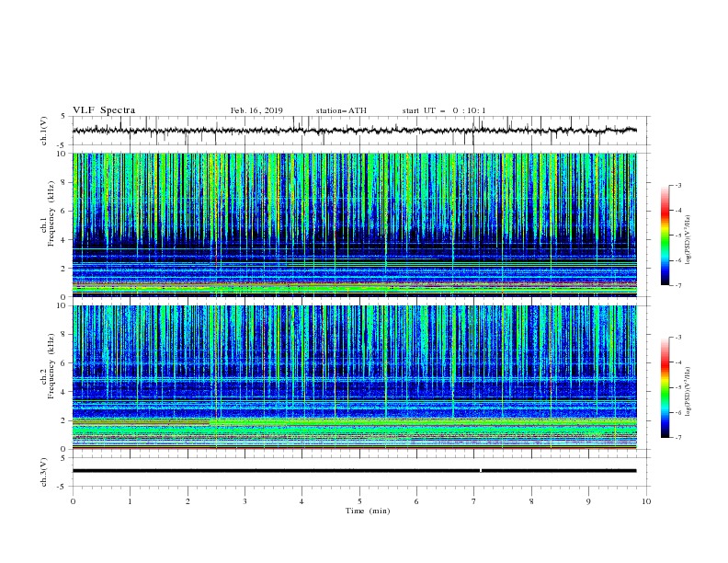The height and width of the screenshot is (563, 728).
Task: Click the lower color bar's log(PSD) label
Action: 688,392
